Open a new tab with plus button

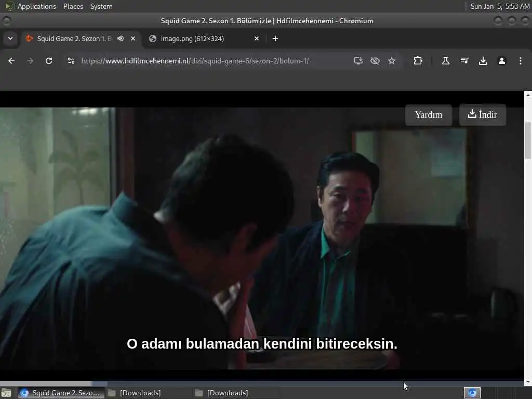click(275, 38)
